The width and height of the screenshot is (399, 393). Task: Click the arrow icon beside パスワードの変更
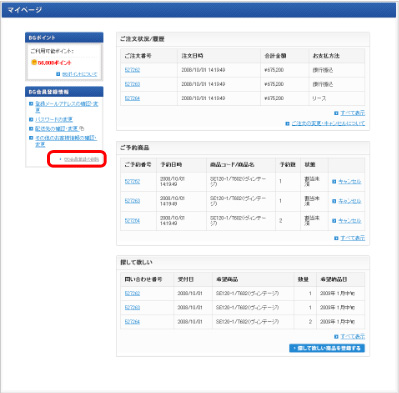tap(31, 119)
